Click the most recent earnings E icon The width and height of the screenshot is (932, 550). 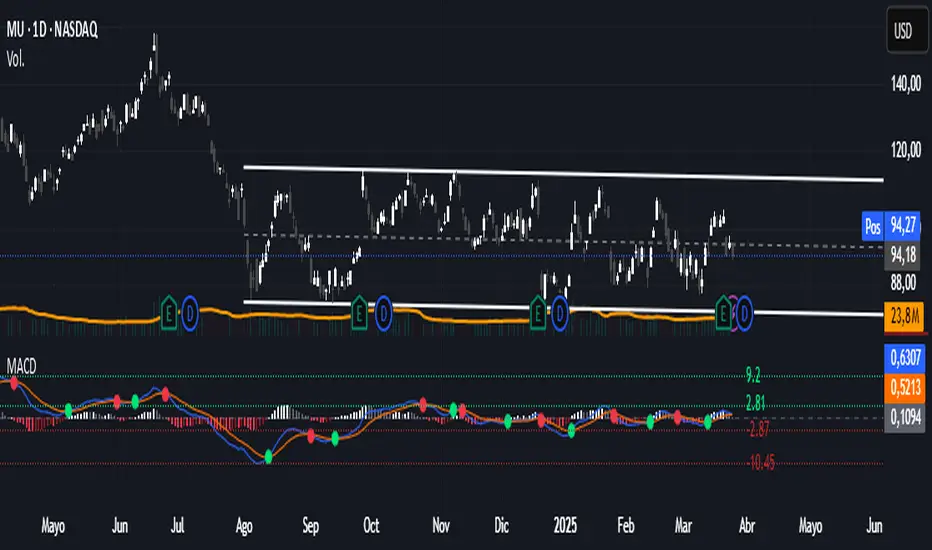click(723, 315)
